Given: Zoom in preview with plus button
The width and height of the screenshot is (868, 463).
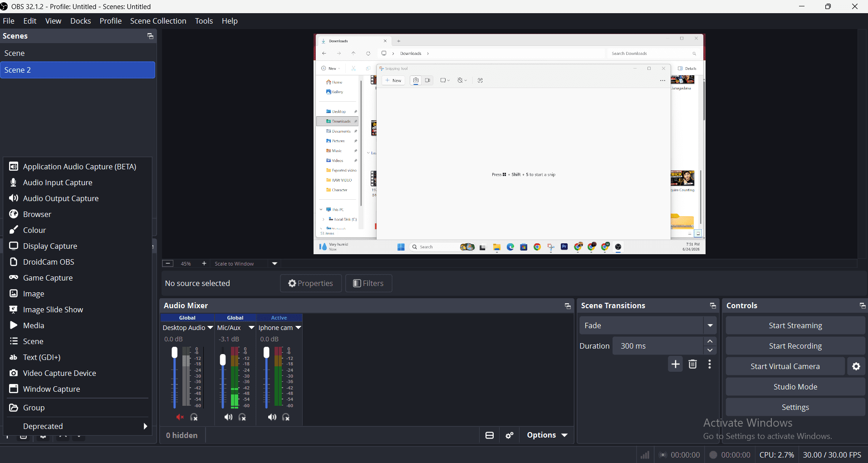Looking at the screenshot, I should coord(204,263).
